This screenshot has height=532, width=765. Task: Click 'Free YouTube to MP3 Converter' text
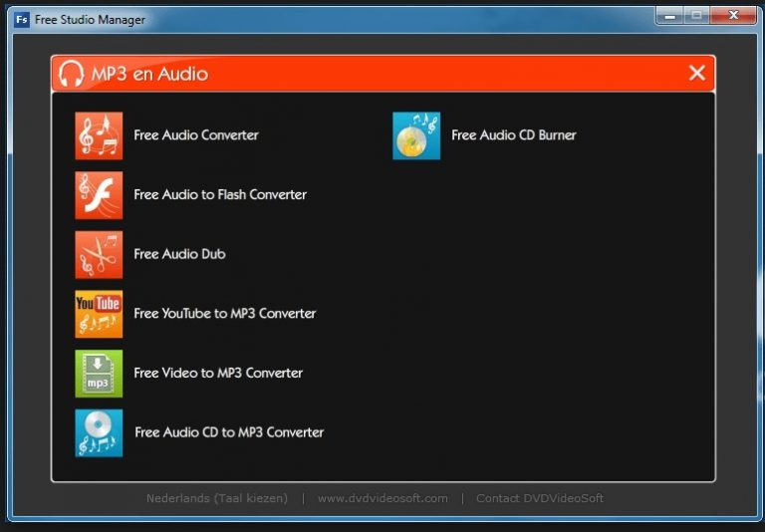click(x=225, y=314)
